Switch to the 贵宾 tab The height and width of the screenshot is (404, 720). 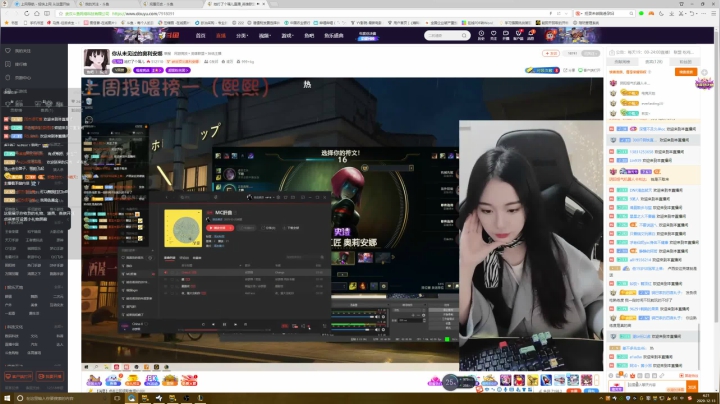click(653, 62)
